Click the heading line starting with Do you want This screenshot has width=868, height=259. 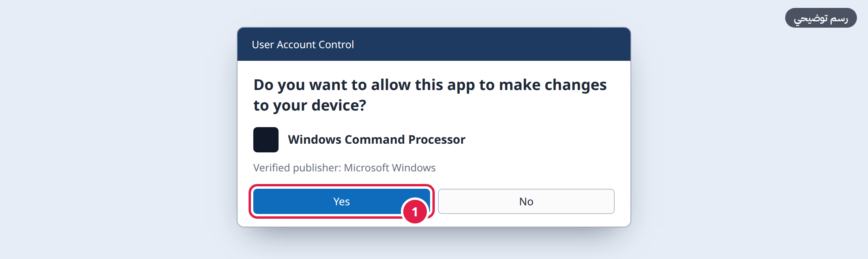(430, 85)
